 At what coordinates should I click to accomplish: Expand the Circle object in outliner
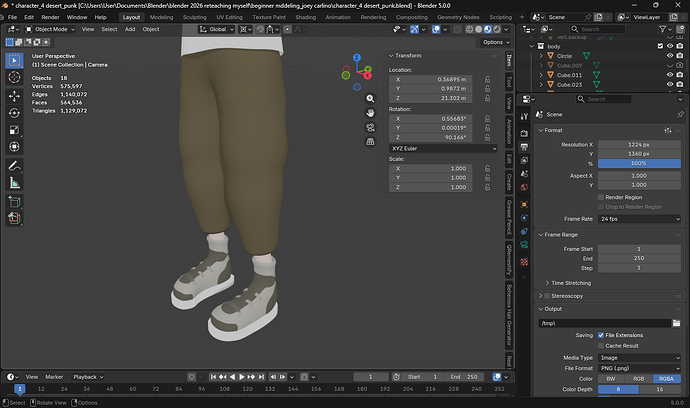(x=541, y=56)
